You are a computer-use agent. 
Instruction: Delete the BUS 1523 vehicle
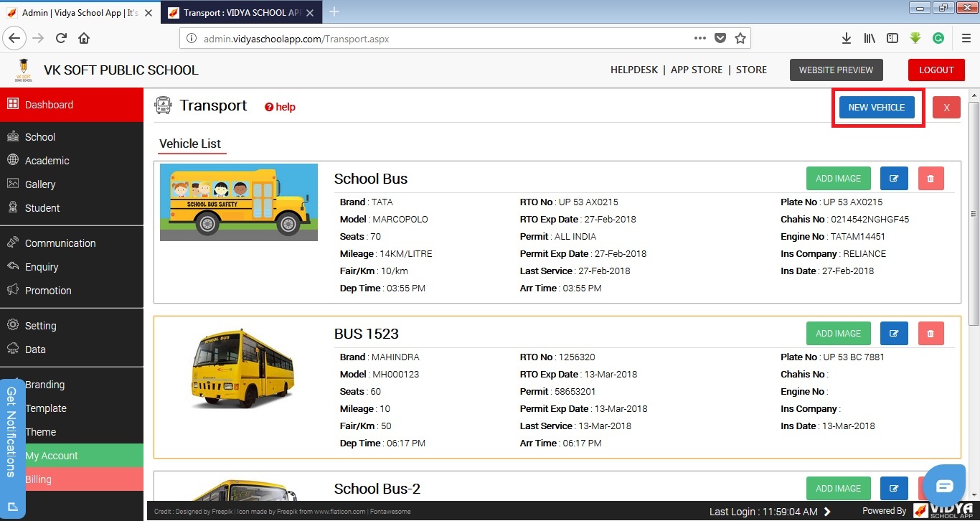930,334
